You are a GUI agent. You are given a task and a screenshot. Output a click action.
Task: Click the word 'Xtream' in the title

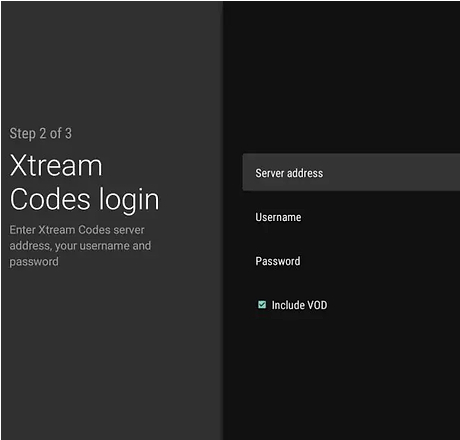tap(56, 165)
